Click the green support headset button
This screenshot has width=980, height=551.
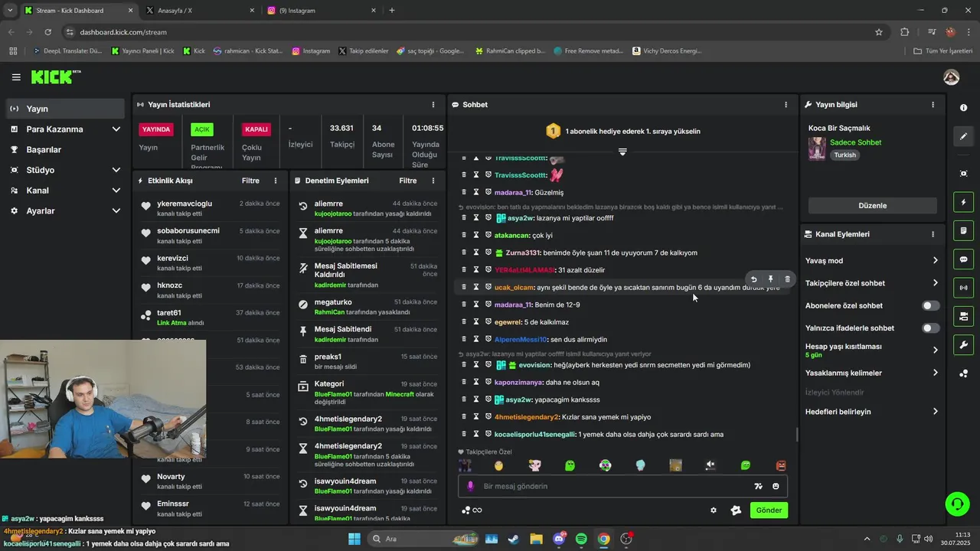coord(957,504)
